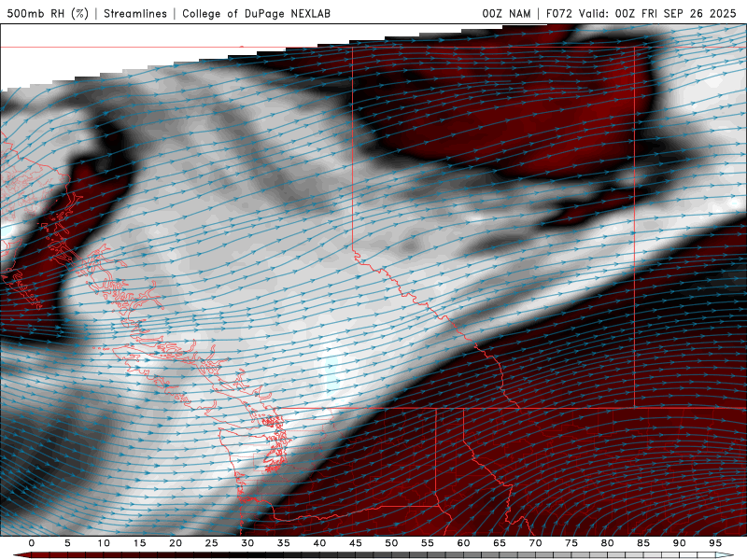Click 'College of DuPage NEXLAB' text
The height and width of the screenshot is (560, 747).
(x=256, y=13)
